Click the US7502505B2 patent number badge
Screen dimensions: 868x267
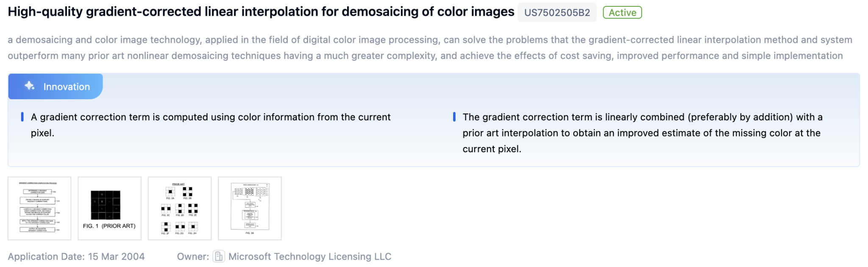pos(556,12)
